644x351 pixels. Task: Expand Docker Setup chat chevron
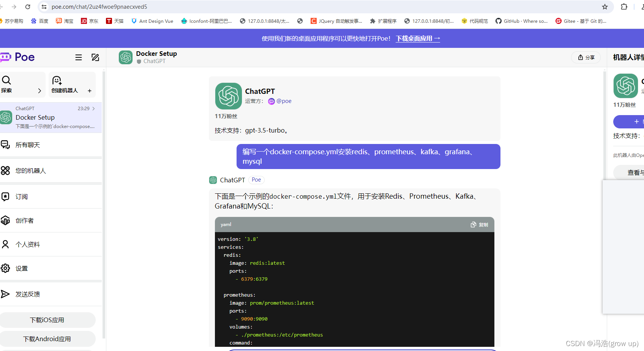[x=93, y=109]
